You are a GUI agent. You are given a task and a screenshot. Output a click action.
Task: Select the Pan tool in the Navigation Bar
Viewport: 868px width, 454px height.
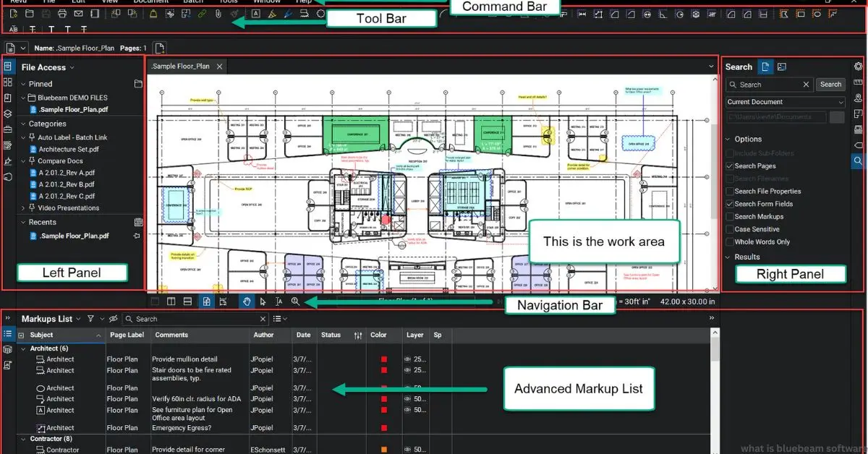(x=247, y=301)
